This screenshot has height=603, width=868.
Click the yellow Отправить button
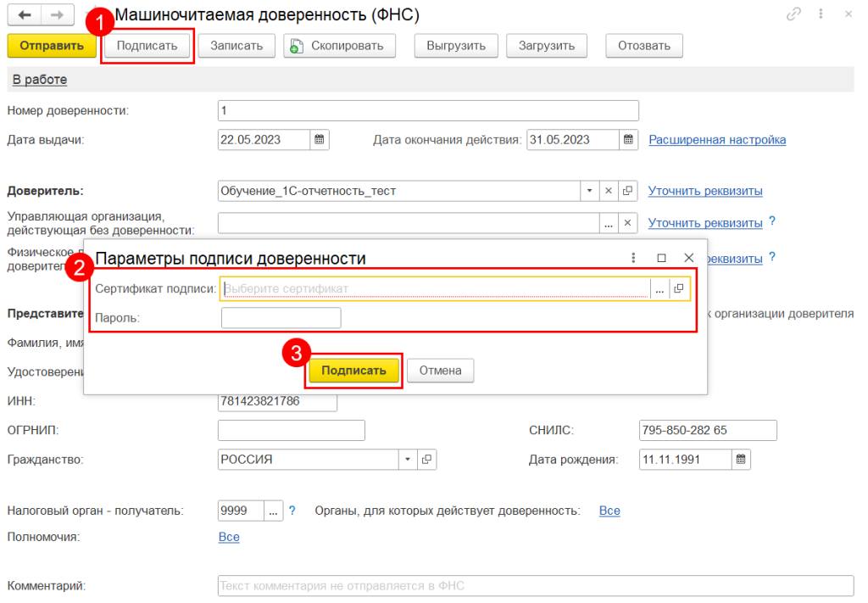click(x=52, y=46)
